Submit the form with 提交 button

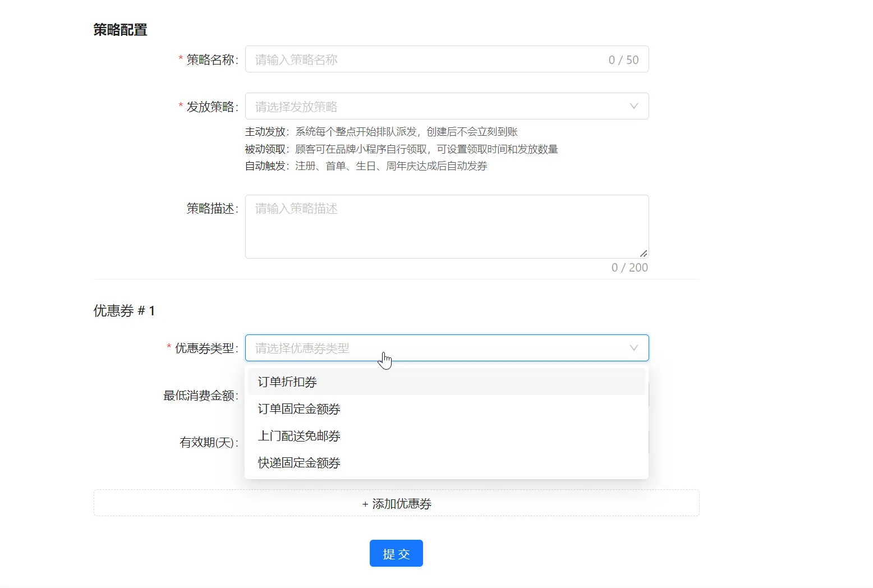(x=396, y=553)
